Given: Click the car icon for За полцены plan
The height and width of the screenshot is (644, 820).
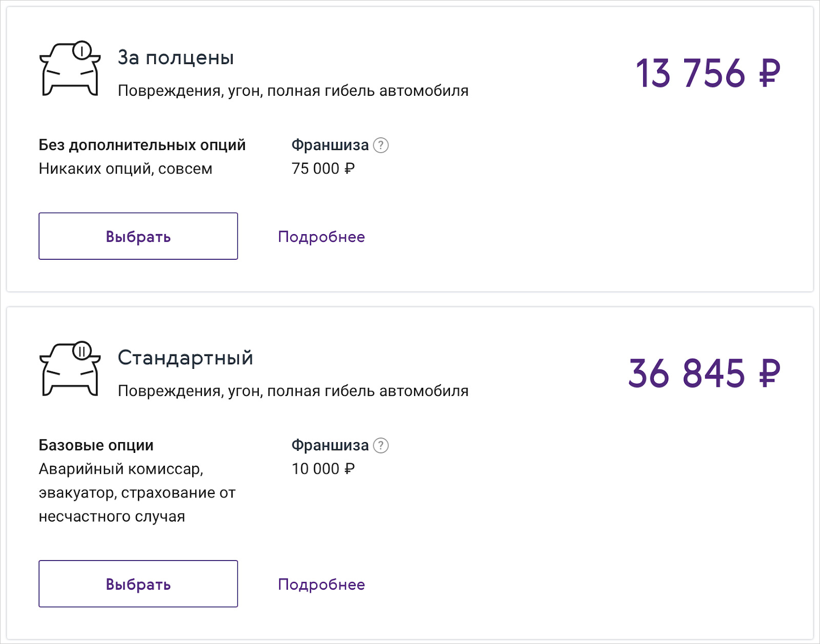Looking at the screenshot, I should click(70, 69).
